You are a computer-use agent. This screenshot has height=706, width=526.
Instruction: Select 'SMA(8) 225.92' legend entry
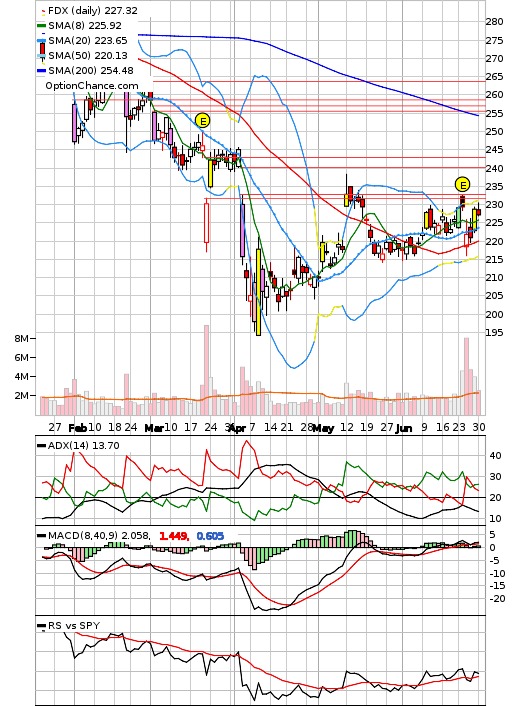tap(85, 26)
